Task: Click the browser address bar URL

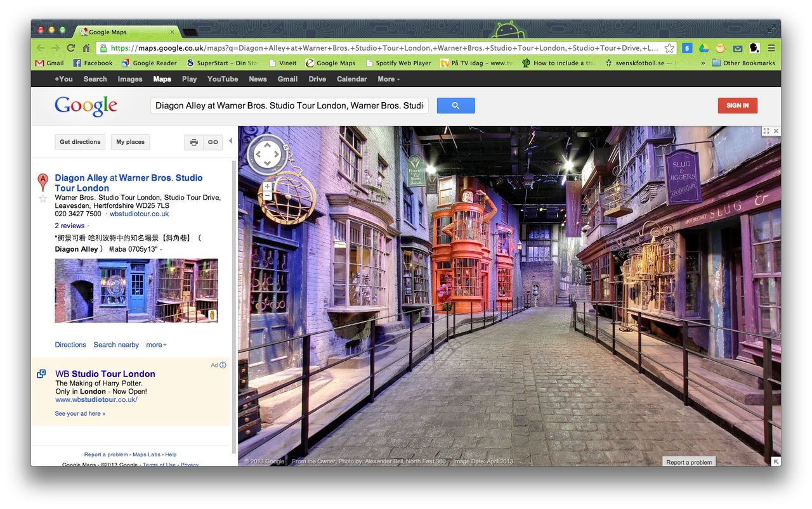Action: (x=384, y=48)
